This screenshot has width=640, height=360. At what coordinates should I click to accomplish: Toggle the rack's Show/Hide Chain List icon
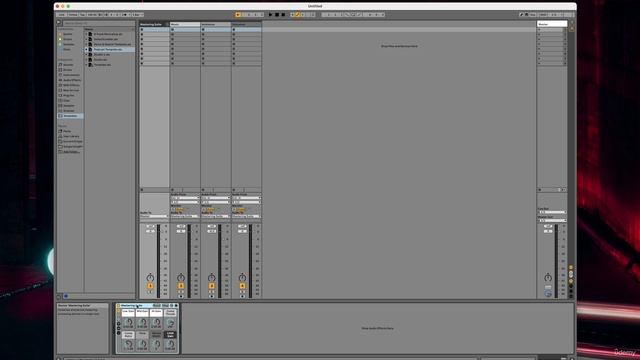(119, 329)
